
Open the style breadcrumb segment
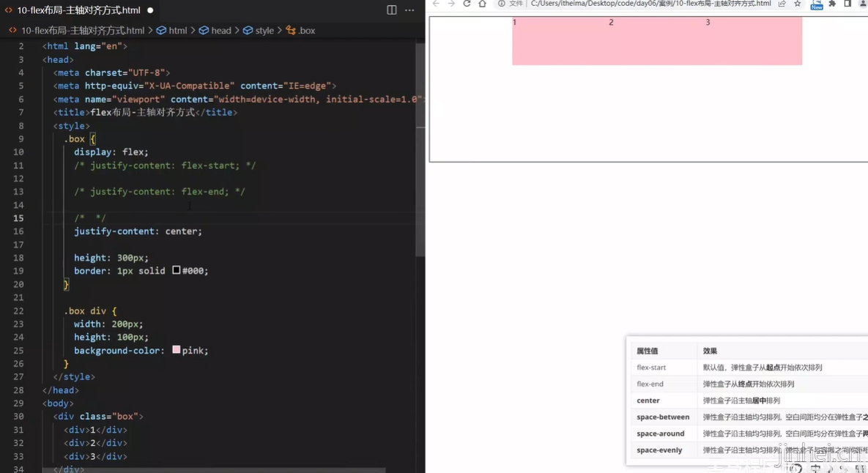pos(259,31)
